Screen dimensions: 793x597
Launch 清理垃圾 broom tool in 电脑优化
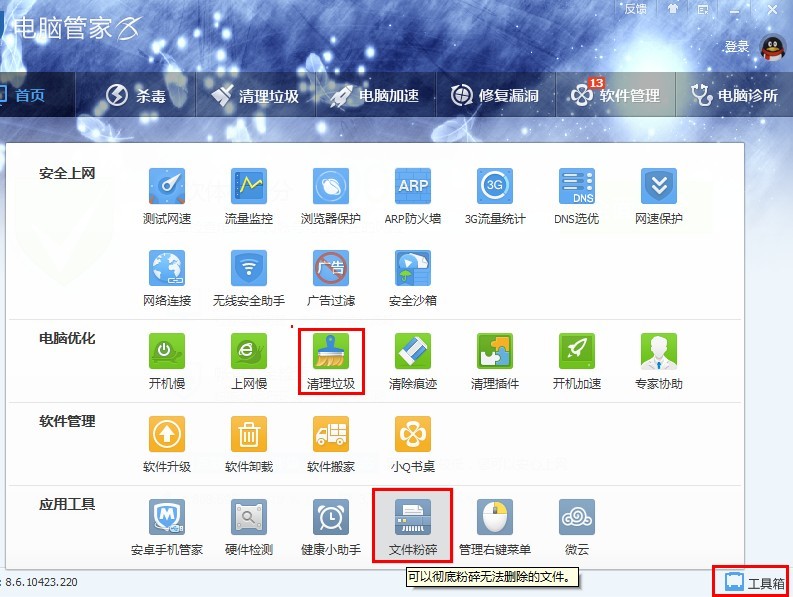[x=331, y=361]
